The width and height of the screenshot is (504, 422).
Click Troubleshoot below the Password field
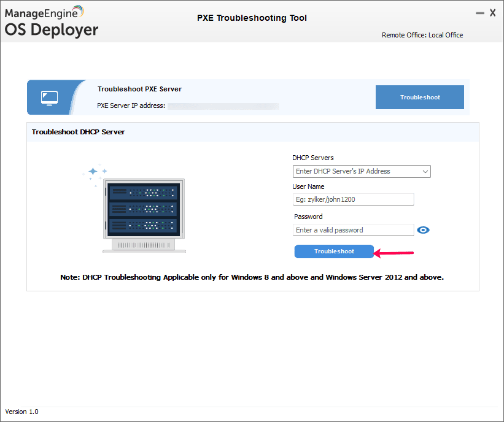click(334, 251)
